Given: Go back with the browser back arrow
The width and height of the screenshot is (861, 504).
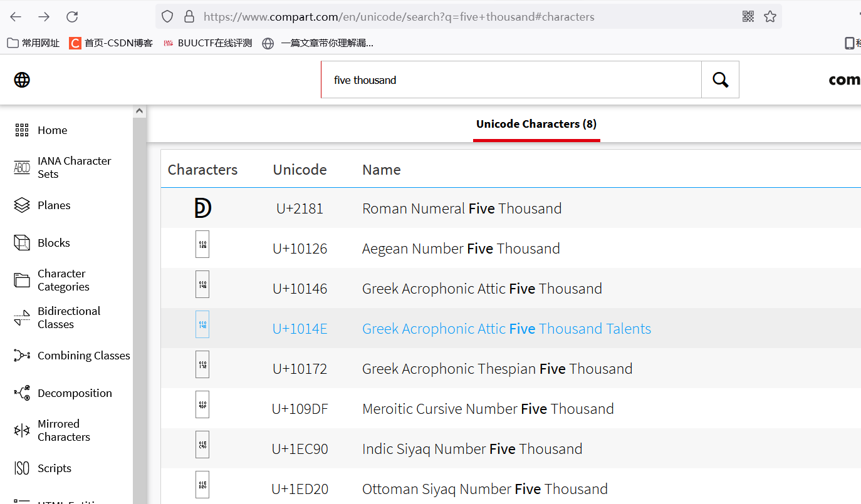Looking at the screenshot, I should (16, 17).
